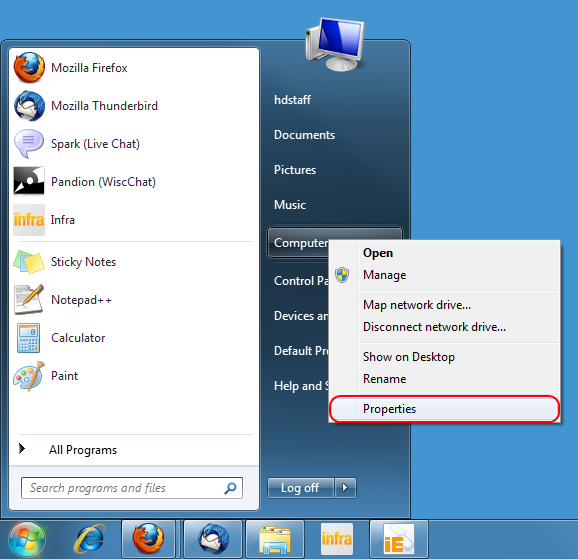The image size is (578, 559).
Task: Select Manage in the context menu
Action: pos(444,275)
